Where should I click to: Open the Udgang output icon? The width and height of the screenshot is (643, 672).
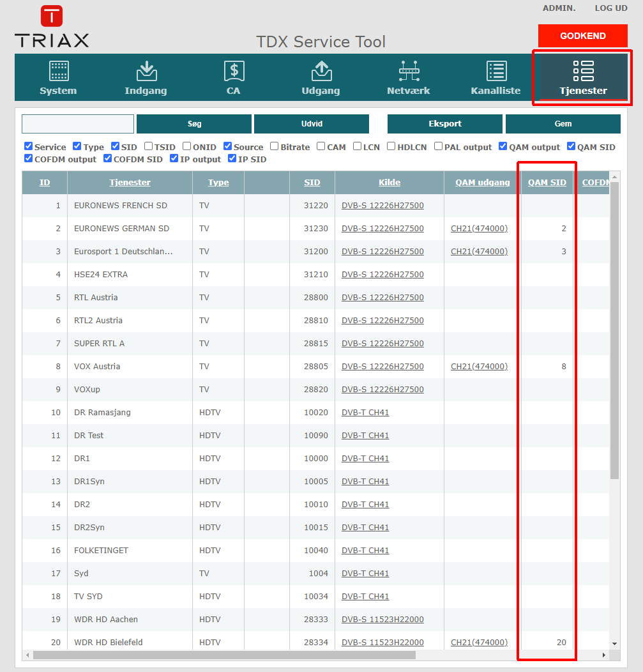pos(321,71)
